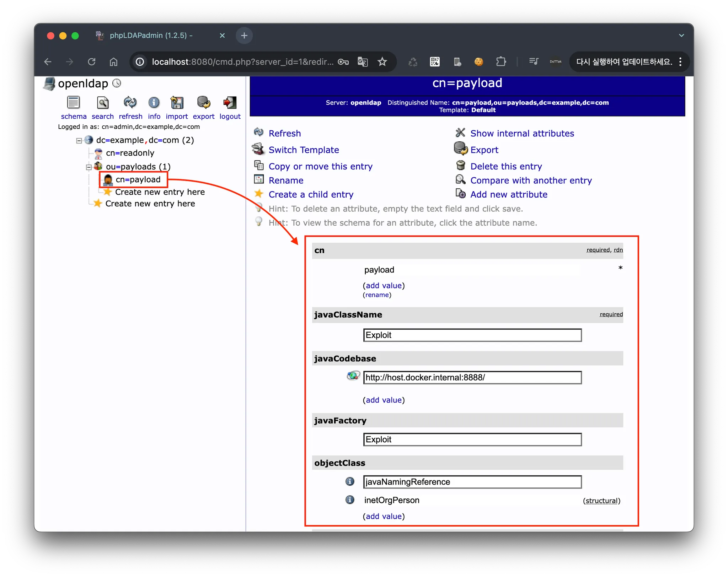Click the Add new attribute link
Image resolution: width=728 pixels, height=577 pixels.
508,194
